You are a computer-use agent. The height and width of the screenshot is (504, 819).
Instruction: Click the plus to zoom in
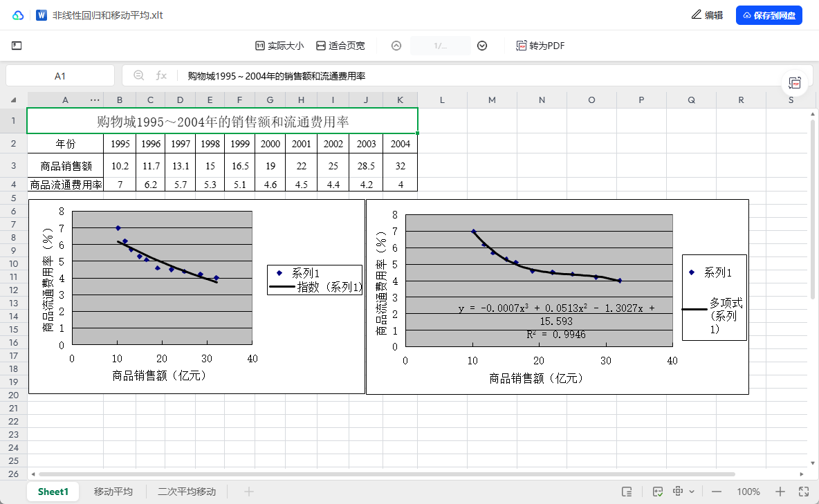780,491
